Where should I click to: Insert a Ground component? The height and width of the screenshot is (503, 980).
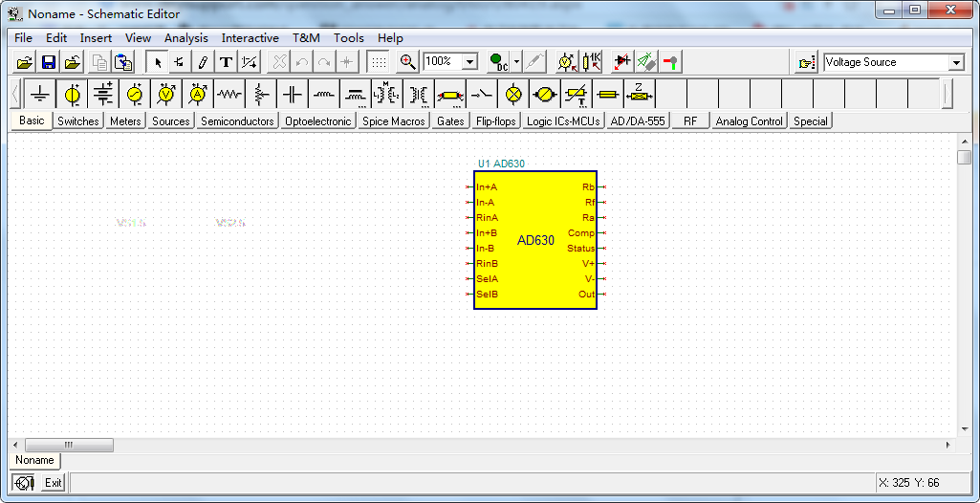coord(40,95)
